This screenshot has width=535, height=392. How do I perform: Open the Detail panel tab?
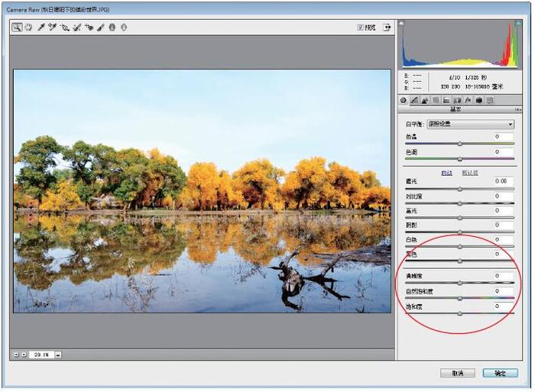[425, 100]
